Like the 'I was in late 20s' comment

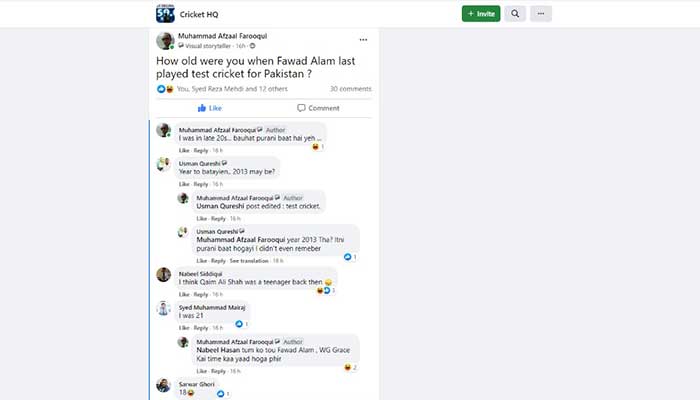pyautogui.click(x=183, y=150)
